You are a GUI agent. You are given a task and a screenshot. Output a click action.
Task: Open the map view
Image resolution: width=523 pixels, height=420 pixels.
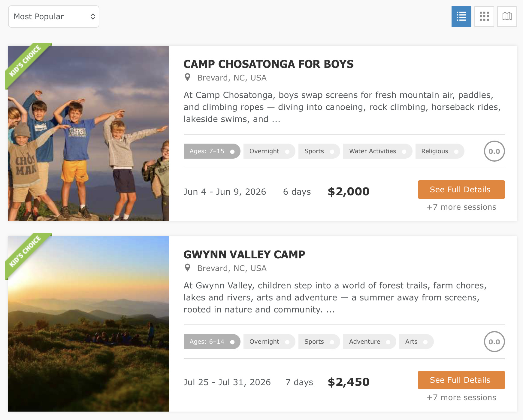(507, 17)
